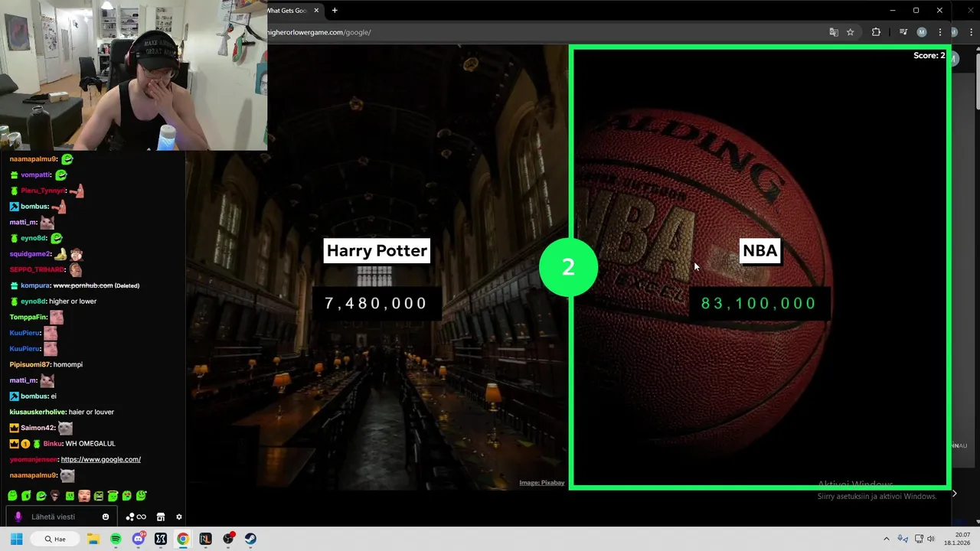Click username SEPPO_TRIHARD in chat
The height and width of the screenshot is (551, 980).
(x=38, y=269)
